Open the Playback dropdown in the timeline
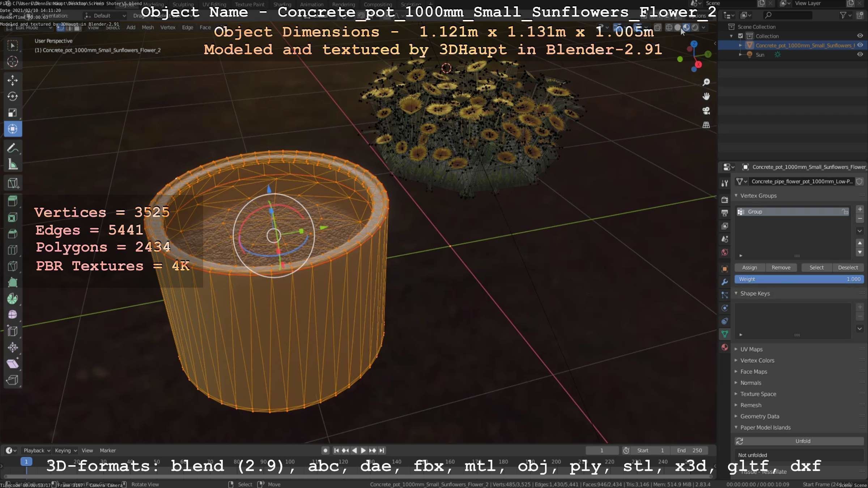Viewport: 868px width, 488px height. click(x=37, y=450)
